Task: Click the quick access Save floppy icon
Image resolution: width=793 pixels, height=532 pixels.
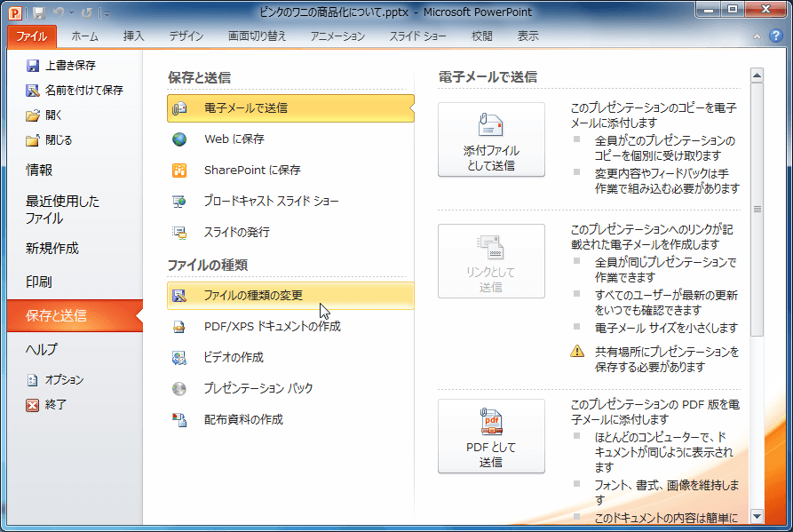Action: tap(39, 12)
